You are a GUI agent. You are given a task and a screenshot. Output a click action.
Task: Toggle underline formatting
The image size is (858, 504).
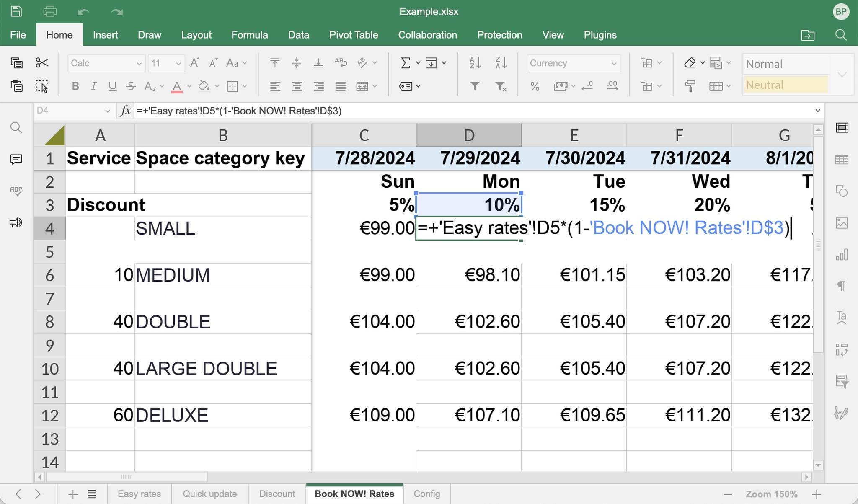click(x=112, y=86)
